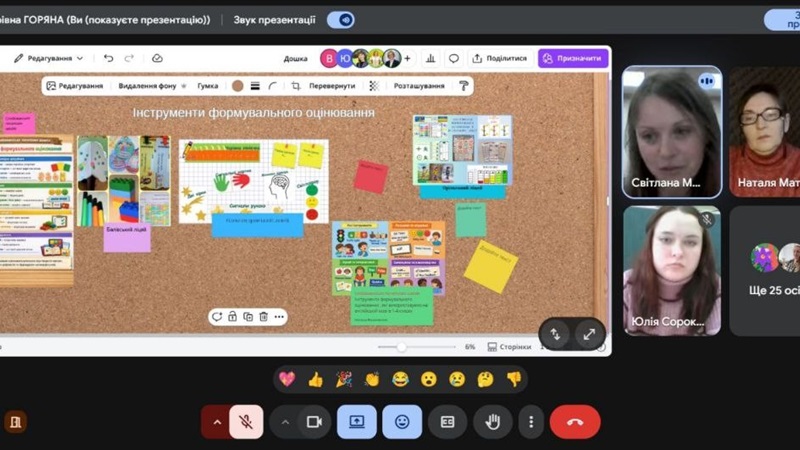The width and height of the screenshot is (800, 450).
Task: Click the undo arrow in the Canva toolbar
Action: pyautogui.click(x=108, y=58)
